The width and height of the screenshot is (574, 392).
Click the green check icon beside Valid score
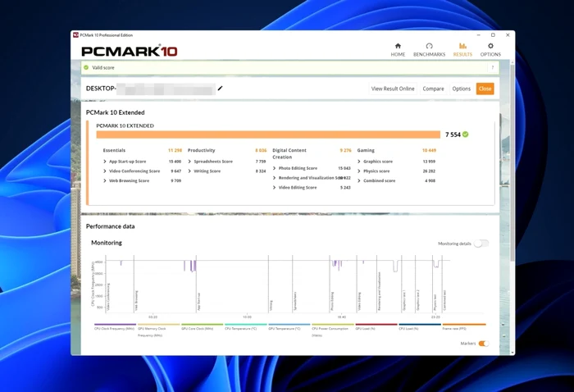click(x=86, y=67)
